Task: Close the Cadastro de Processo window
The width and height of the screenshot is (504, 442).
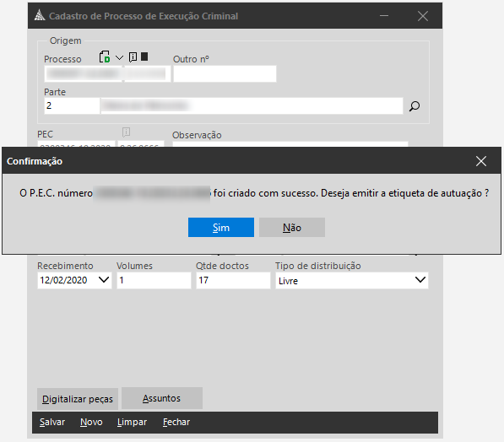Action: pyautogui.click(x=423, y=16)
